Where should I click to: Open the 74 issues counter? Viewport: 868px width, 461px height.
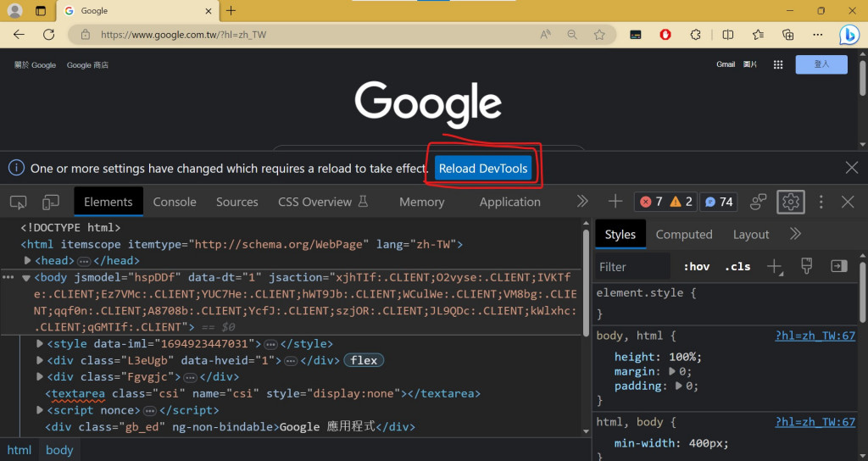click(x=719, y=202)
